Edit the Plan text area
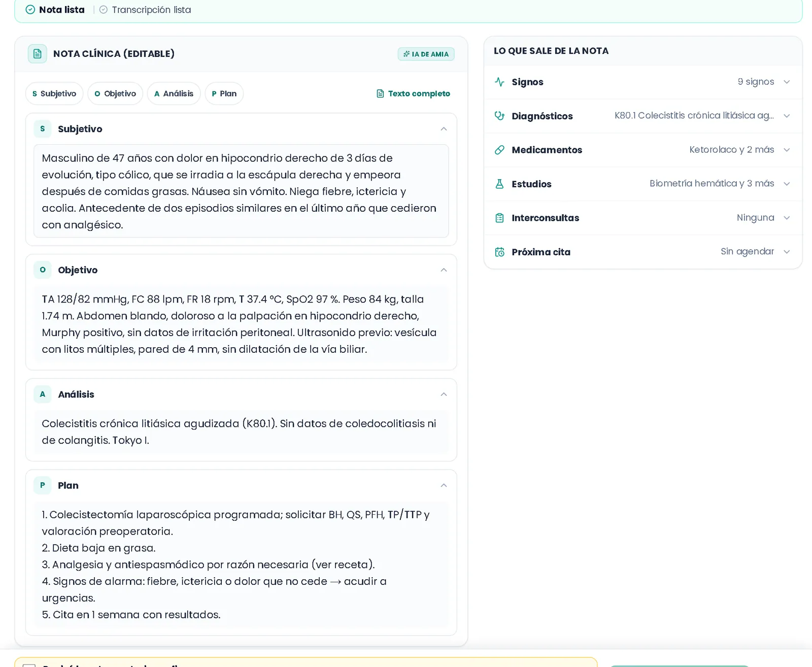This screenshot has width=812, height=667. [x=241, y=564]
